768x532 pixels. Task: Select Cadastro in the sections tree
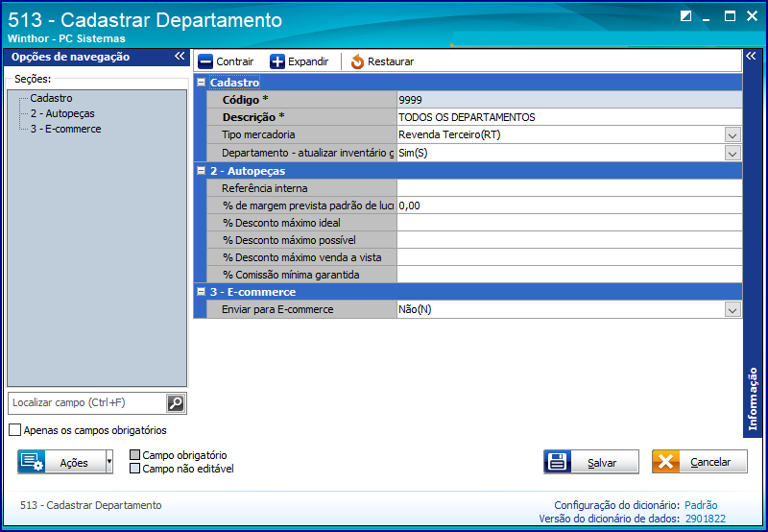click(x=51, y=98)
